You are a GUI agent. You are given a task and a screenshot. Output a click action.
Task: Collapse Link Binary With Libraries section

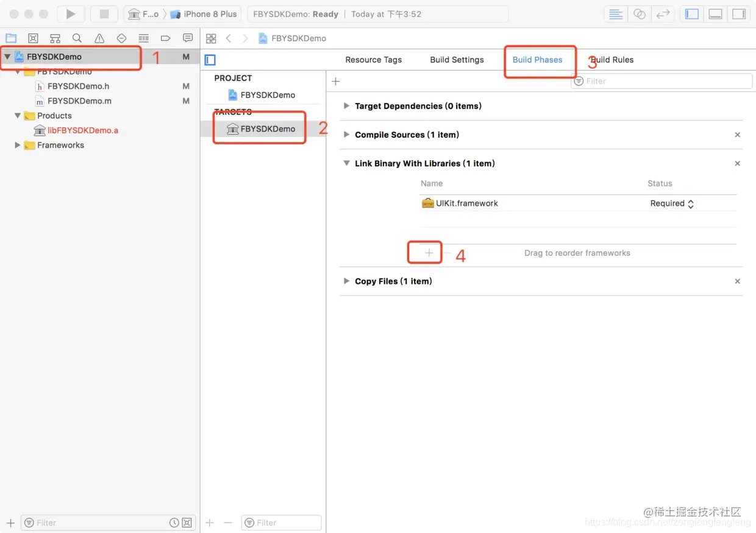346,163
